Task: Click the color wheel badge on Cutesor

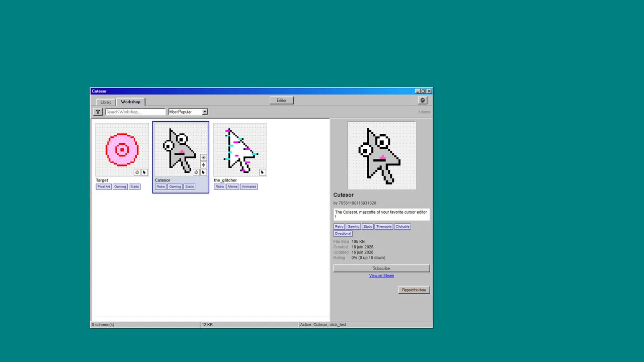Action: pyautogui.click(x=196, y=172)
